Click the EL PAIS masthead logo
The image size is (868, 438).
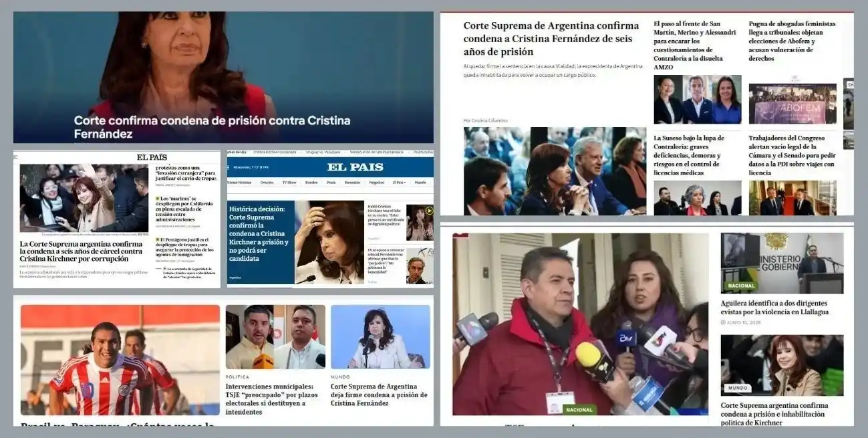click(x=355, y=167)
